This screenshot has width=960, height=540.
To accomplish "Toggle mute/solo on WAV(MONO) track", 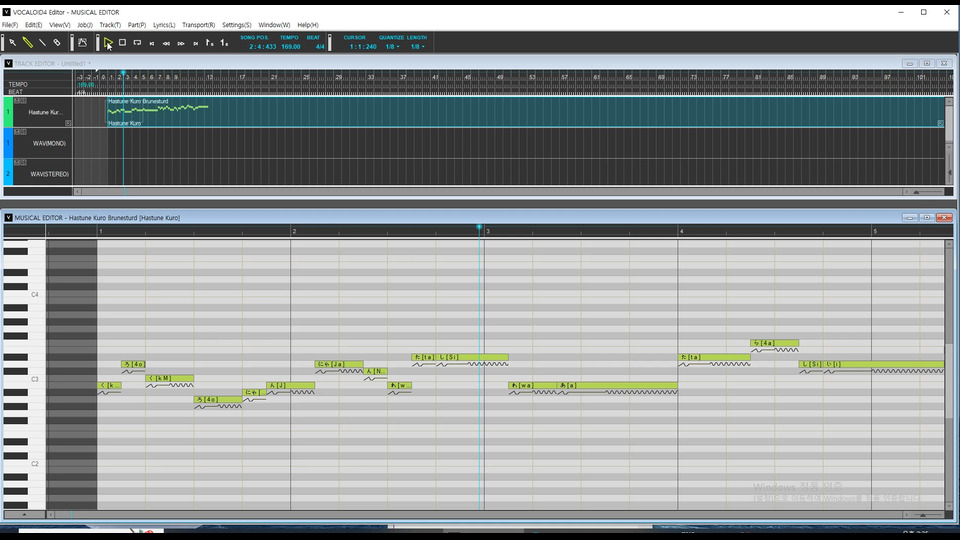I will 20,132.
